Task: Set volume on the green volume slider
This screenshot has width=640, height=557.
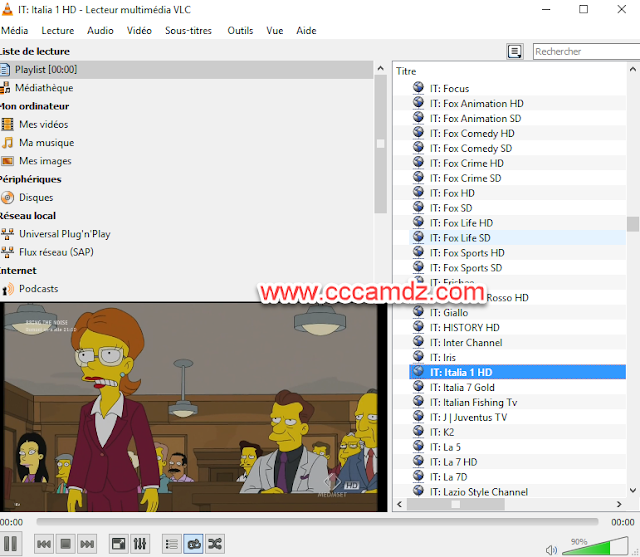Action: click(x=595, y=547)
